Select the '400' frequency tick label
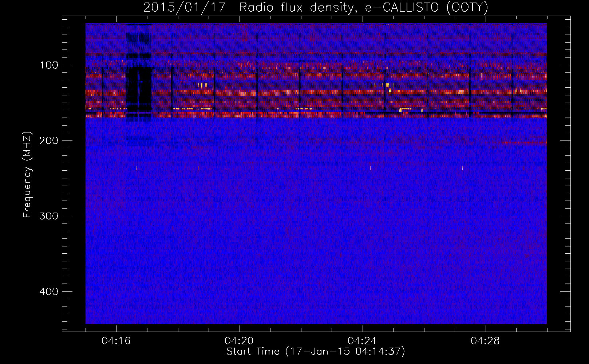The width and height of the screenshot is (589, 364). (x=49, y=292)
